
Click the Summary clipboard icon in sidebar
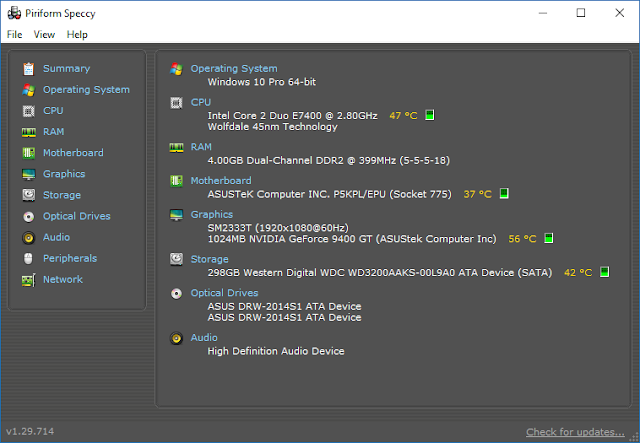click(x=29, y=69)
